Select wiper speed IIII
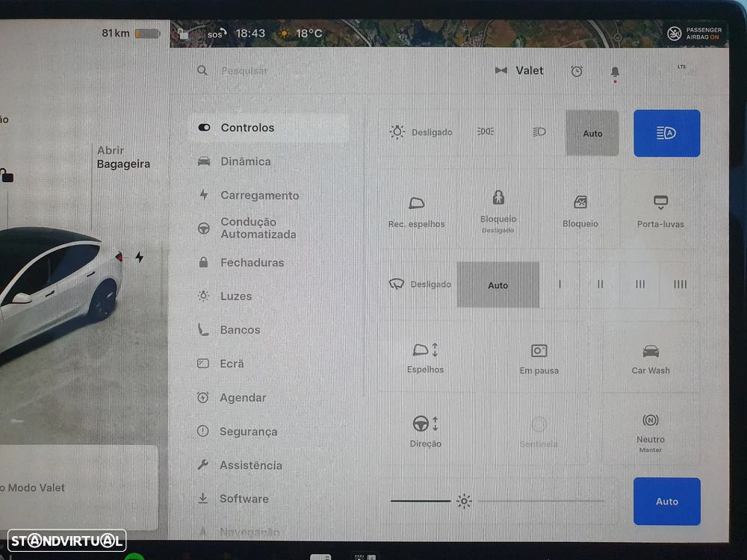This screenshot has height=560, width=747. point(680,284)
